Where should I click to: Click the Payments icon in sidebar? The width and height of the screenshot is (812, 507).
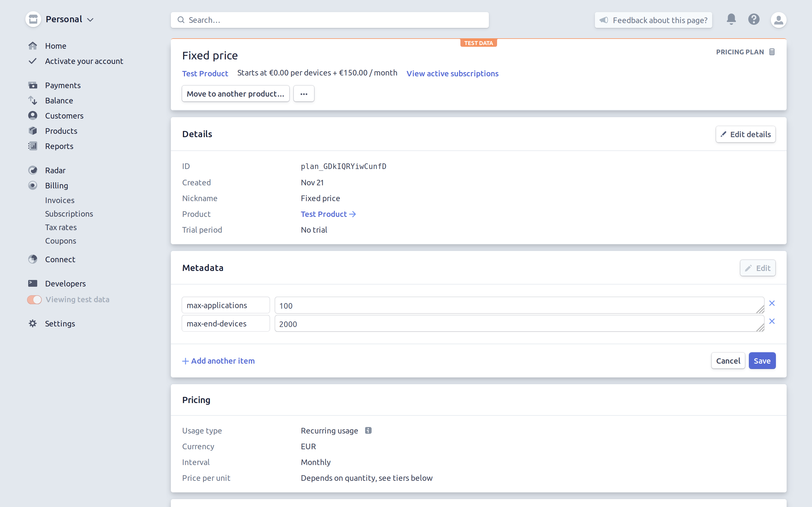click(33, 85)
